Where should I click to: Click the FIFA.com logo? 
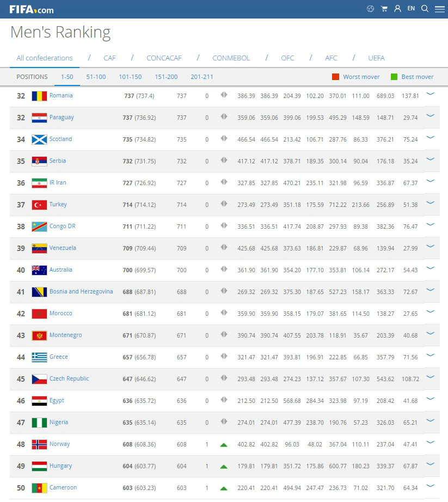click(x=31, y=9)
